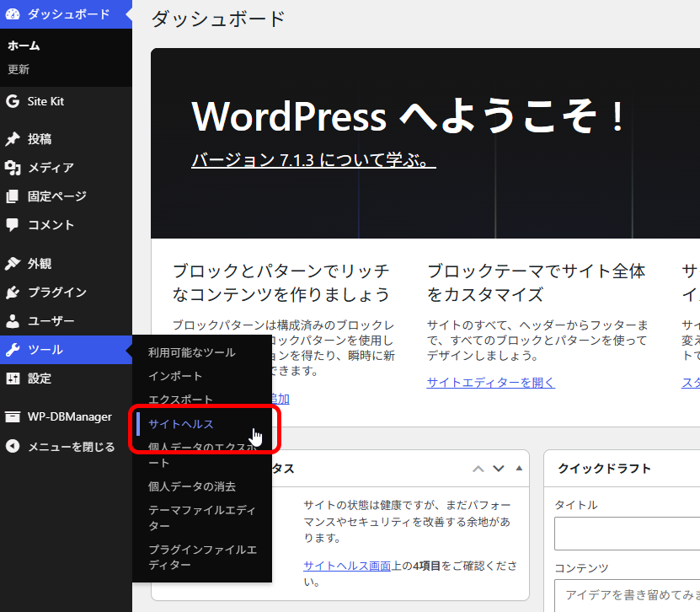Open the Site Kit menu
The height and width of the screenshot is (612, 700).
point(66,101)
